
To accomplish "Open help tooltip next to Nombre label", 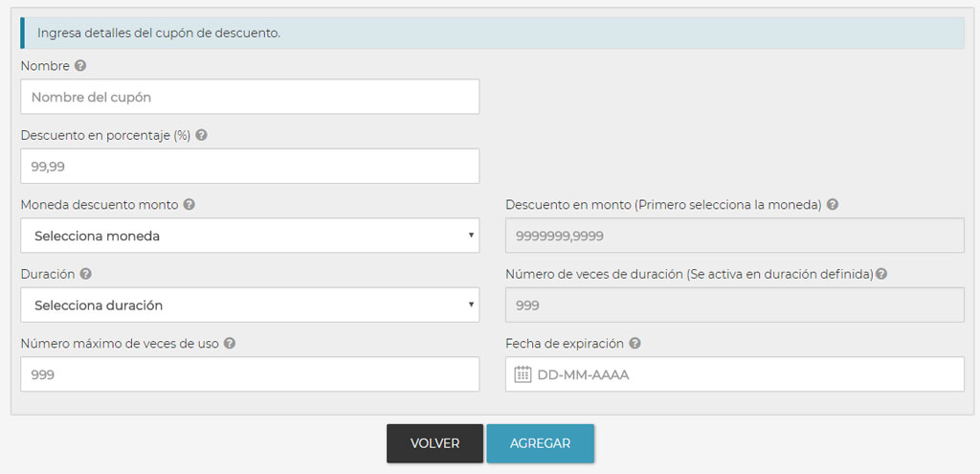I will pyautogui.click(x=80, y=66).
